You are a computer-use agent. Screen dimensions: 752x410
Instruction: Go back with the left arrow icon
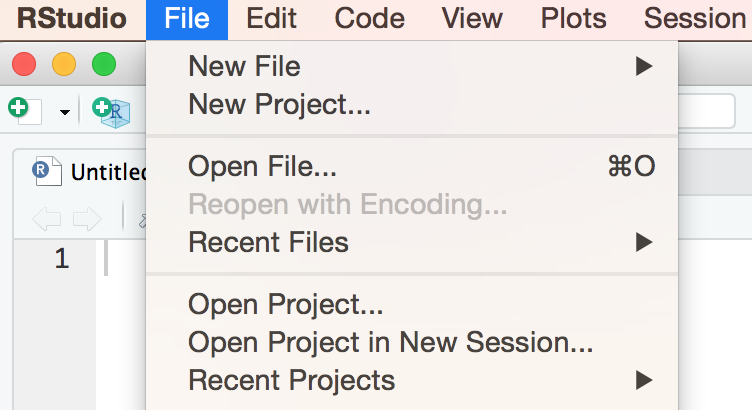47,219
